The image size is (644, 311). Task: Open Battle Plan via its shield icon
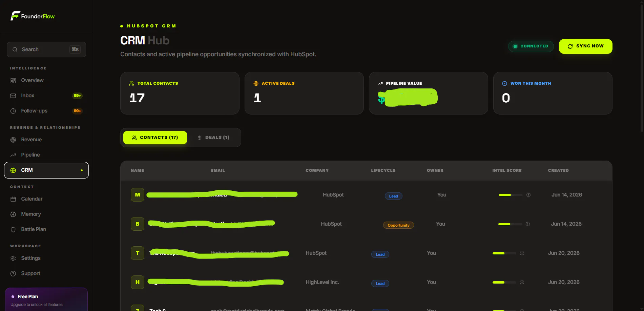click(13, 230)
